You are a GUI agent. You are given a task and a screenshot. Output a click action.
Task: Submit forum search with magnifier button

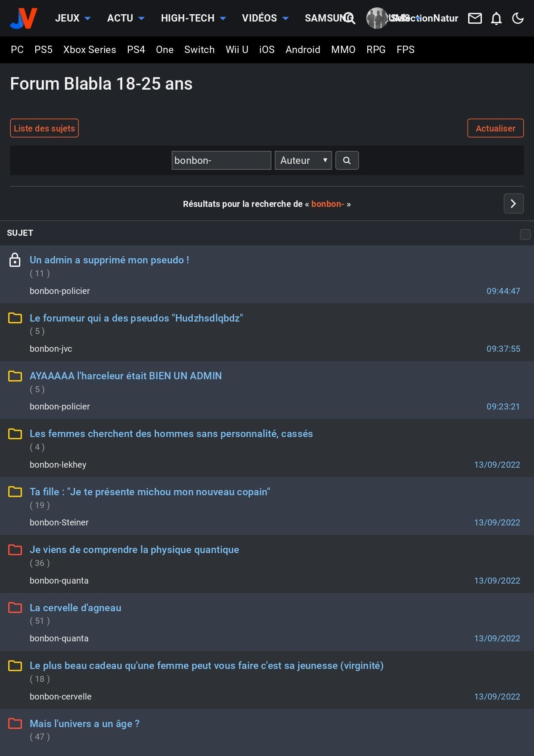[347, 160]
